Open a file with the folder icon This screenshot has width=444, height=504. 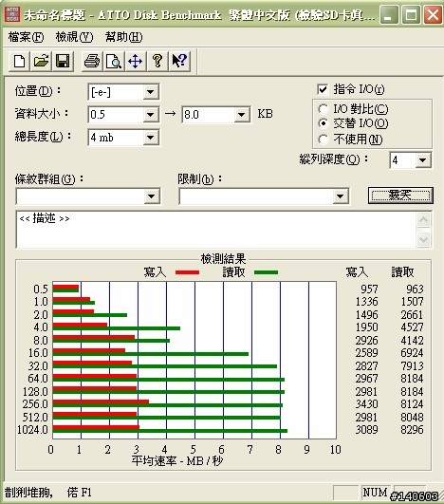click(41, 61)
